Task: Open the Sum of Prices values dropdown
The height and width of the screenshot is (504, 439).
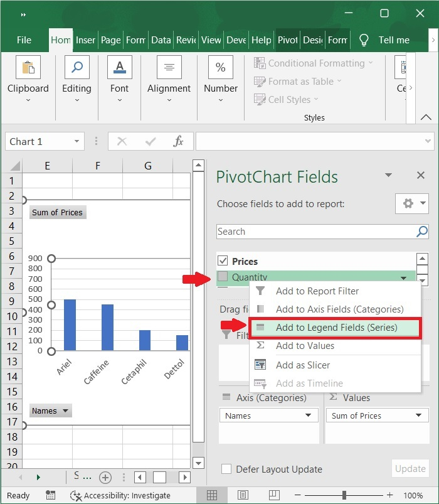Action: [x=418, y=416]
